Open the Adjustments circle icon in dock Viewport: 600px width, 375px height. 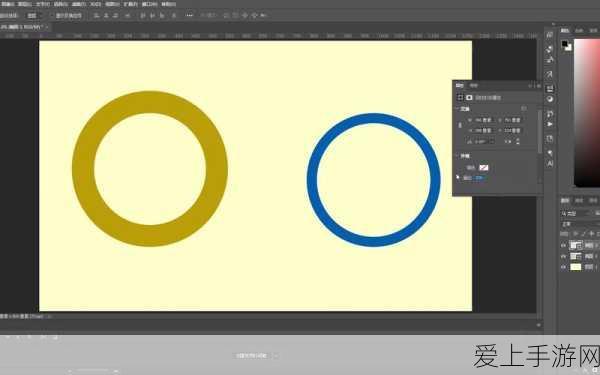point(550,99)
